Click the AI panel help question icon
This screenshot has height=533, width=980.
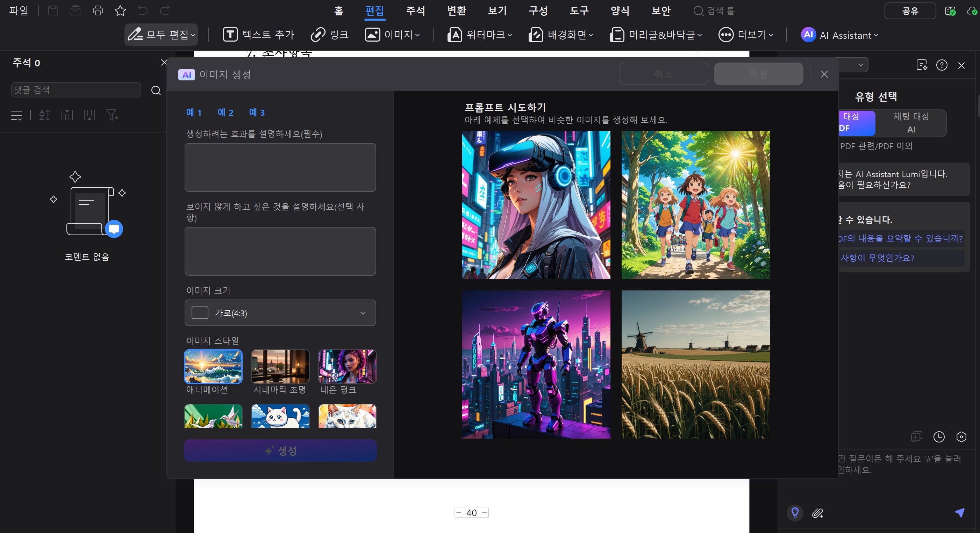tap(942, 65)
